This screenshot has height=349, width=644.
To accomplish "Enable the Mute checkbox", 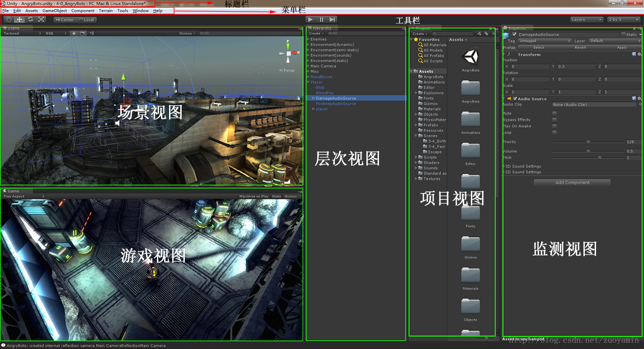I will click(555, 113).
